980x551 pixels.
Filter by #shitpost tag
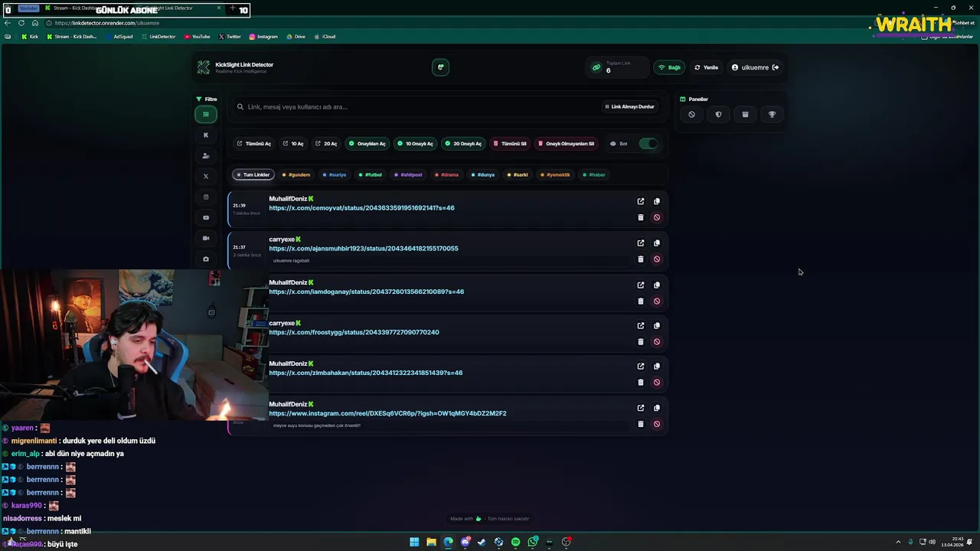pyautogui.click(x=409, y=174)
